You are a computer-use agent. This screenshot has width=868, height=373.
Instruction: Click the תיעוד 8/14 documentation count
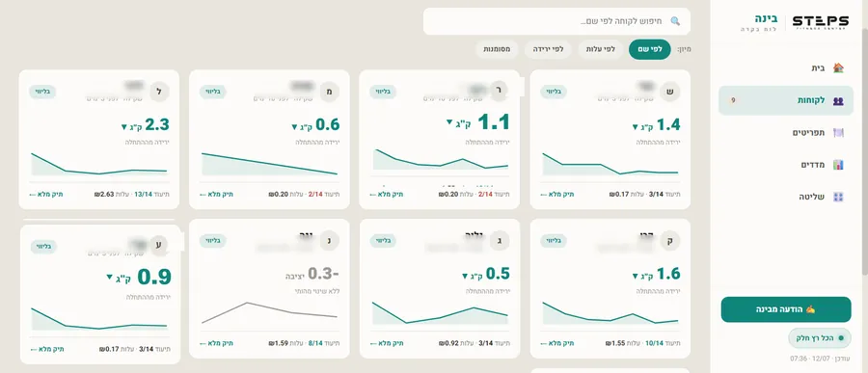(324, 343)
